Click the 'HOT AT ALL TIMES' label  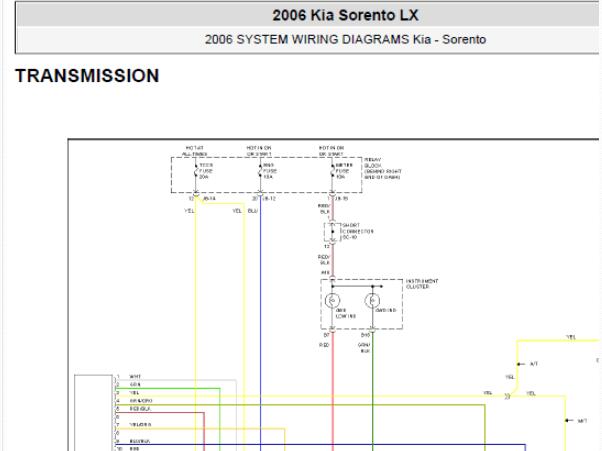[195, 151]
